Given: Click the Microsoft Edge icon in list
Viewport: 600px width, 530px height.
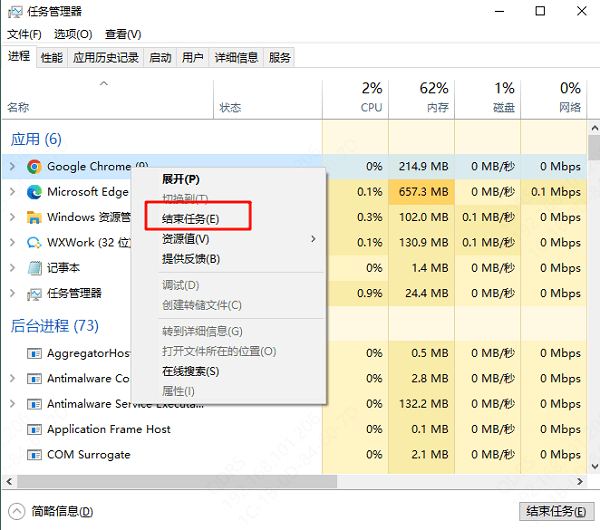Looking at the screenshot, I should (x=34, y=192).
